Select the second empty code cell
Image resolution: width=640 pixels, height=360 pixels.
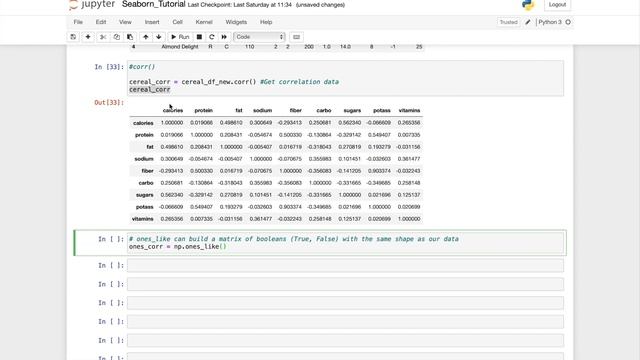coord(345,284)
